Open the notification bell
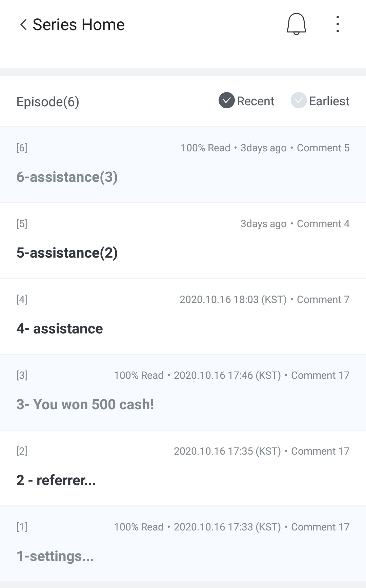Viewport: 366px width, 588px height. click(296, 24)
